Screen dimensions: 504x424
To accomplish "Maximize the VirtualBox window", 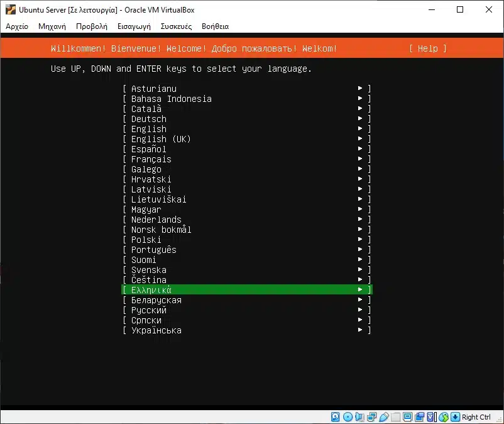I will [x=460, y=9].
